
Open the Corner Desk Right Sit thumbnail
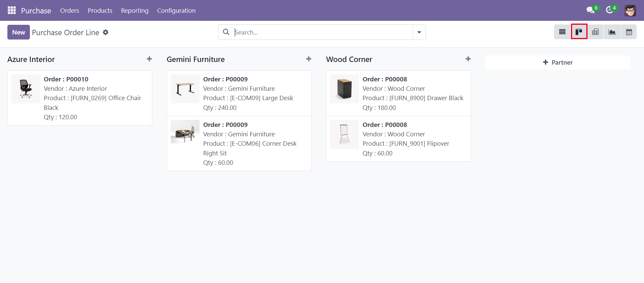point(185,132)
